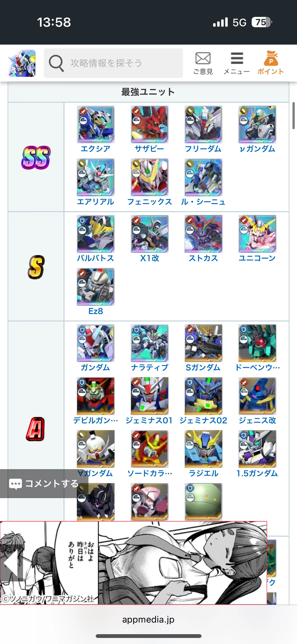The image size is (297, 644).
Task: Open the バルバトス unit icon
Action: tap(95, 234)
